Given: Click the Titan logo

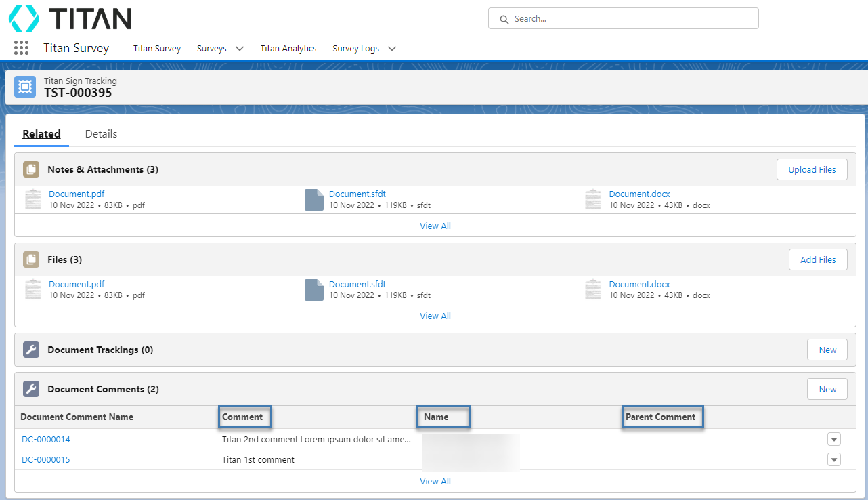Looking at the screenshot, I should [x=70, y=18].
